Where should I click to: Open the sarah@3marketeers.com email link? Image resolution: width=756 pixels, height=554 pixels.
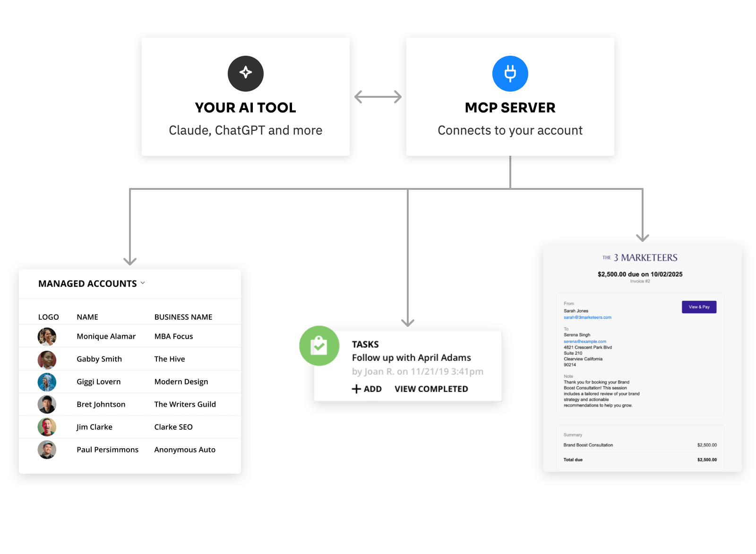pos(587,317)
